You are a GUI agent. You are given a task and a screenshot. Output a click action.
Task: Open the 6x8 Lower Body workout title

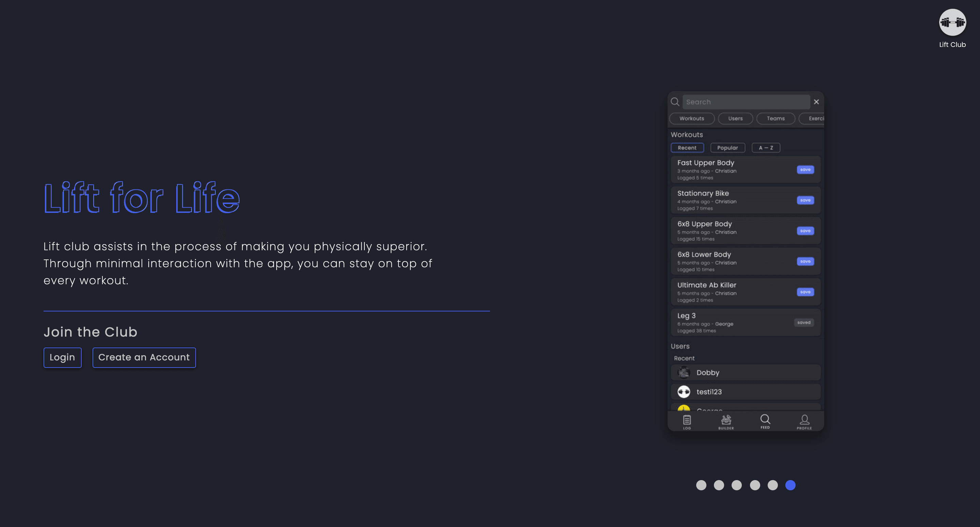pyautogui.click(x=704, y=254)
